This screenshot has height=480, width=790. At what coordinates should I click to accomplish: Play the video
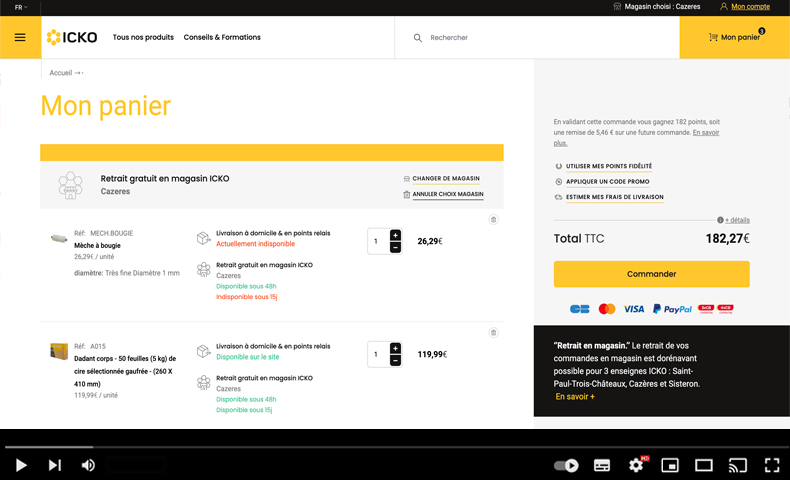pos(21,465)
